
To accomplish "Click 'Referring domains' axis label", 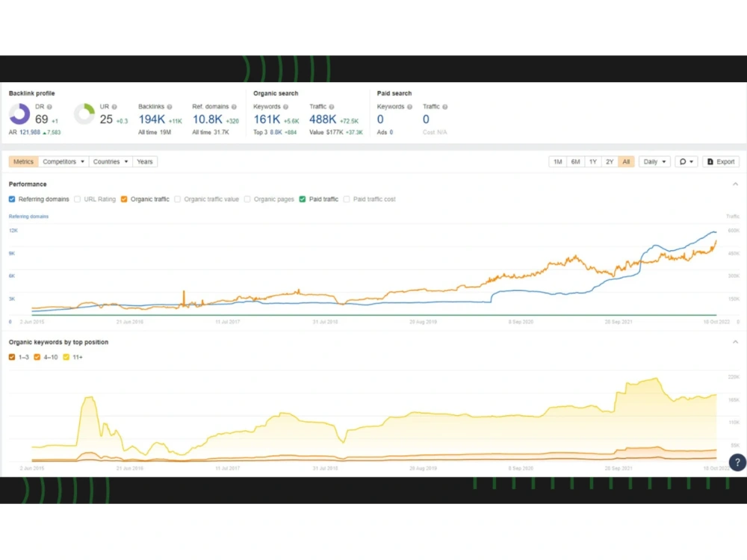I will coord(28,217).
